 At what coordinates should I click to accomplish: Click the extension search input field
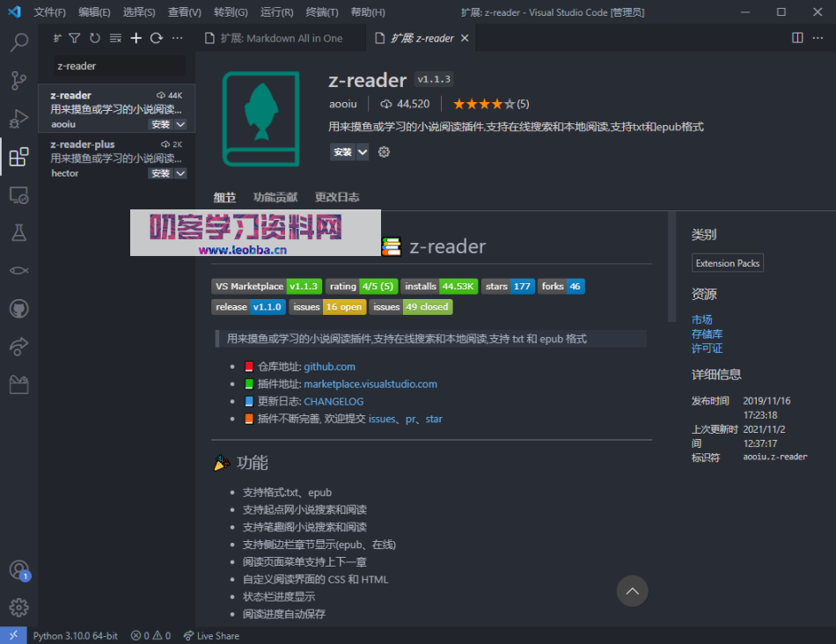[x=119, y=66]
